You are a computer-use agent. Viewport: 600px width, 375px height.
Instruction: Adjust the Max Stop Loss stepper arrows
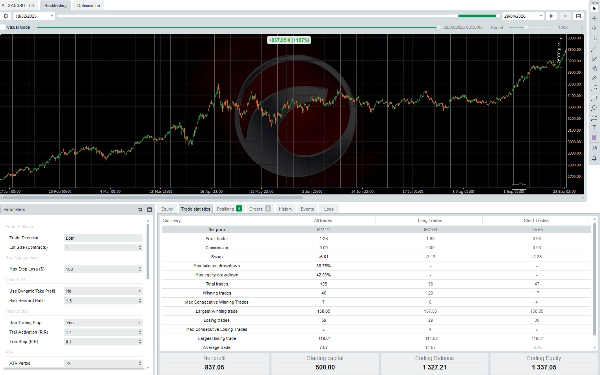point(140,269)
